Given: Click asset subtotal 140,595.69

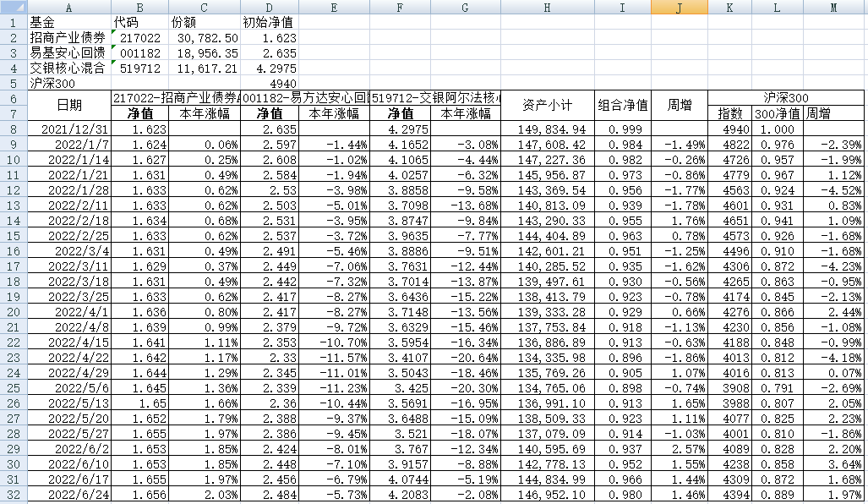Looking at the screenshot, I should (548, 449).
